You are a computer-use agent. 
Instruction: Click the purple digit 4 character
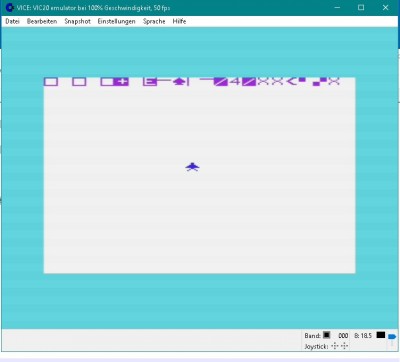pos(235,81)
